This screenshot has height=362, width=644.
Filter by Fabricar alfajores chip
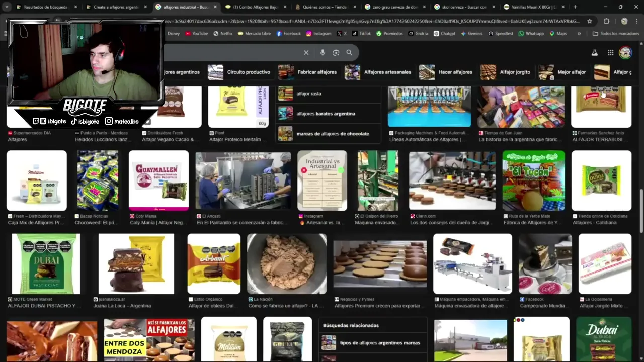[308, 72]
